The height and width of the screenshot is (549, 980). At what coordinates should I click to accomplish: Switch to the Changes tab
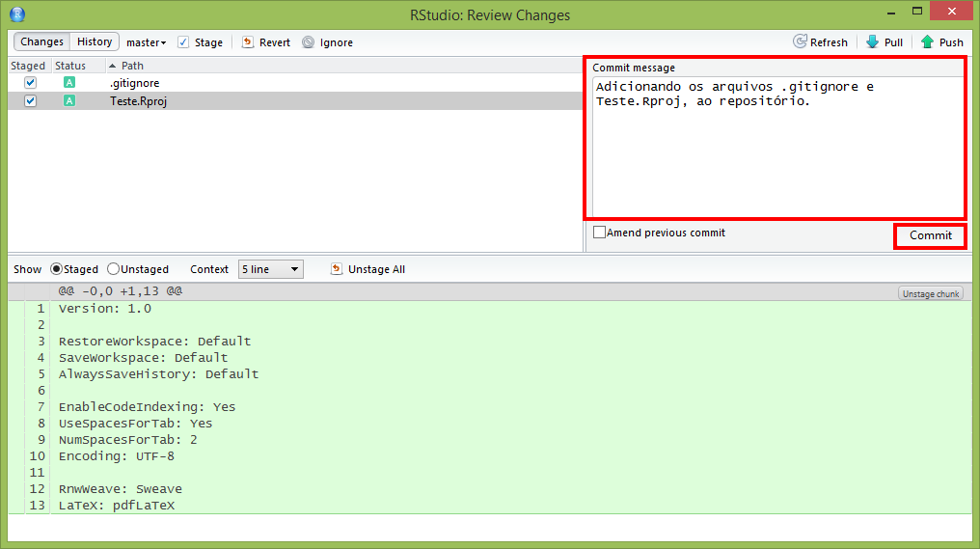point(41,41)
